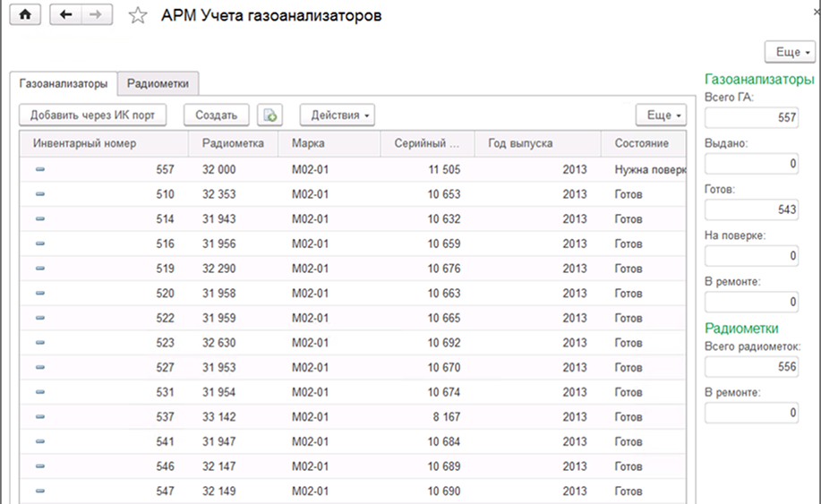Click the Home icon button
The height and width of the screenshot is (504, 821).
(24, 16)
